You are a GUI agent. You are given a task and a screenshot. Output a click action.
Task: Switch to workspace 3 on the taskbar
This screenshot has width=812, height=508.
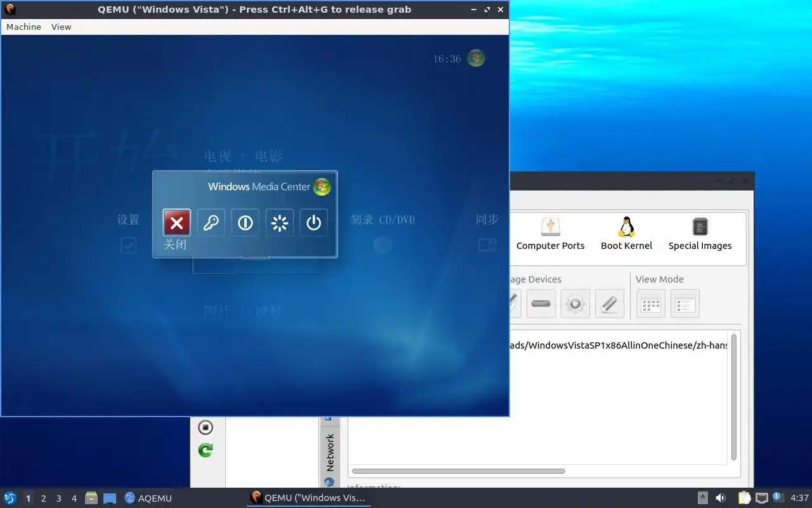58,498
